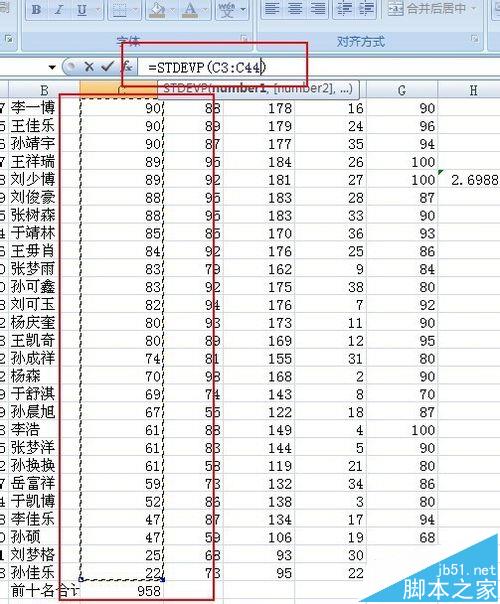
Task: Select cell 68 in 孙硕's row
Action: (401, 537)
